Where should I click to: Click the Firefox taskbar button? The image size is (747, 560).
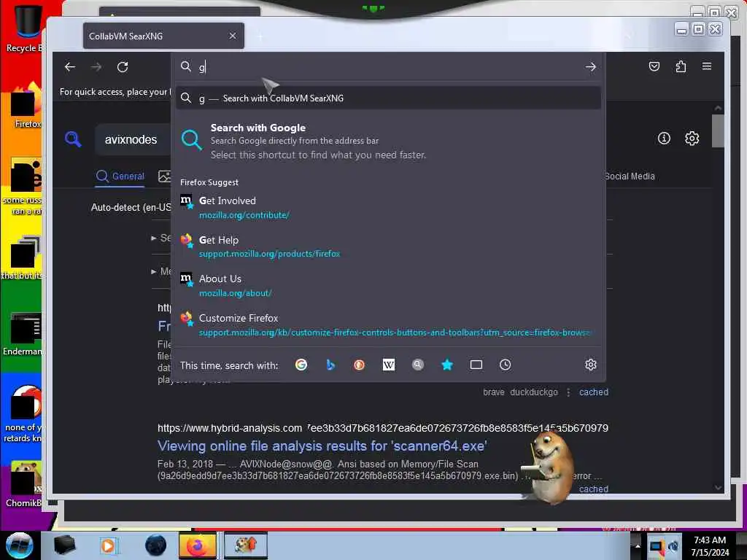tap(197, 545)
